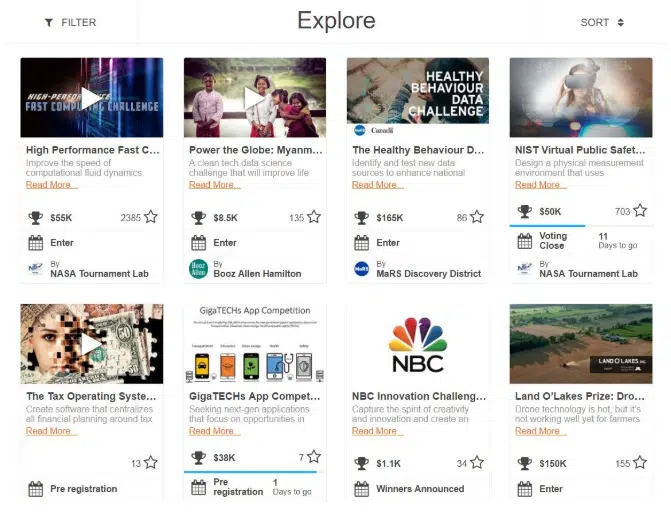
Task: Click the trophy icon beside $165K
Action: coord(362,218)
